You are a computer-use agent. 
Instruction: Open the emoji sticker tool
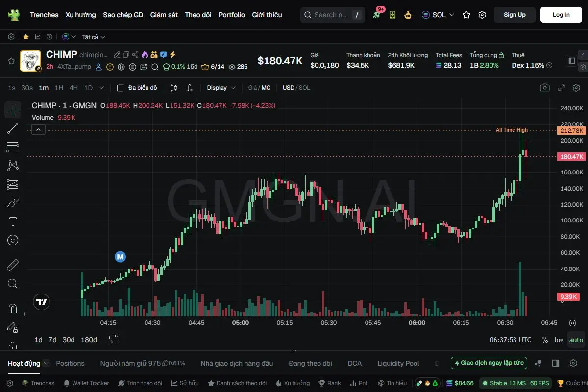pos(13,240)
